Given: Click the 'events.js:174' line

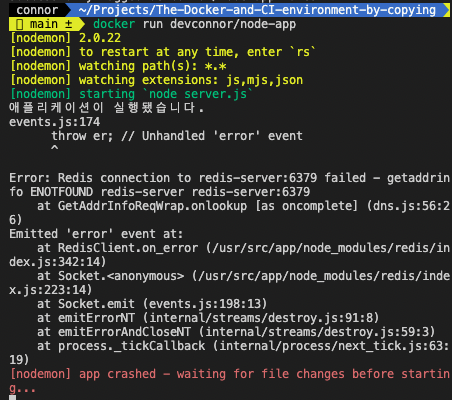Looking at the screenshot, I should tap(55, 122).
